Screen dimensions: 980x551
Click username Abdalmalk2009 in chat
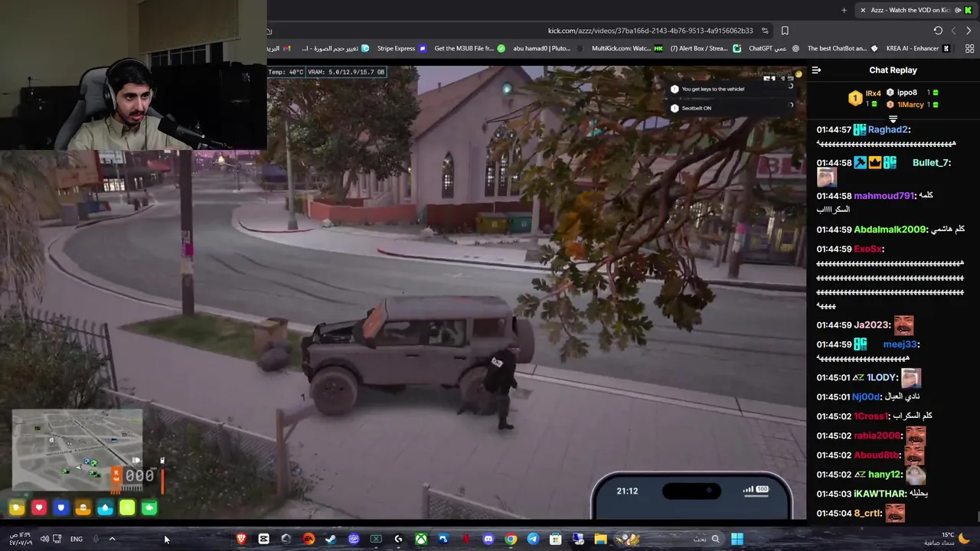point(890,229)
